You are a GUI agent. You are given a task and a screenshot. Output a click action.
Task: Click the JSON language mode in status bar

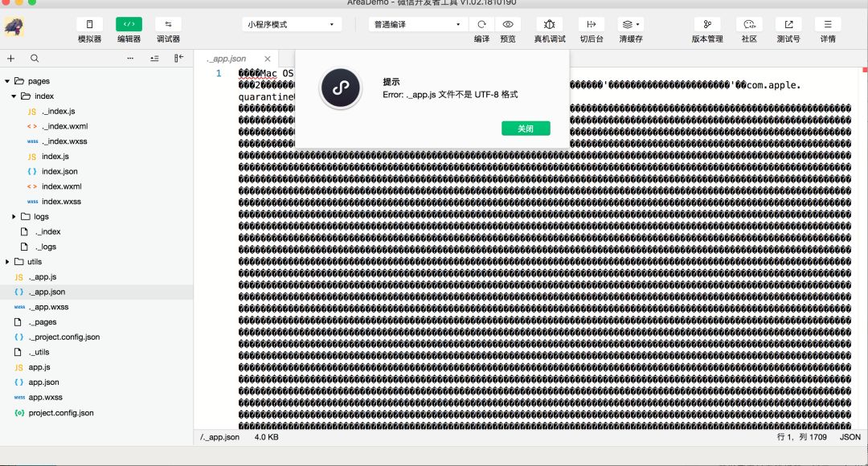pyautogui.click(x=850, y=437)
